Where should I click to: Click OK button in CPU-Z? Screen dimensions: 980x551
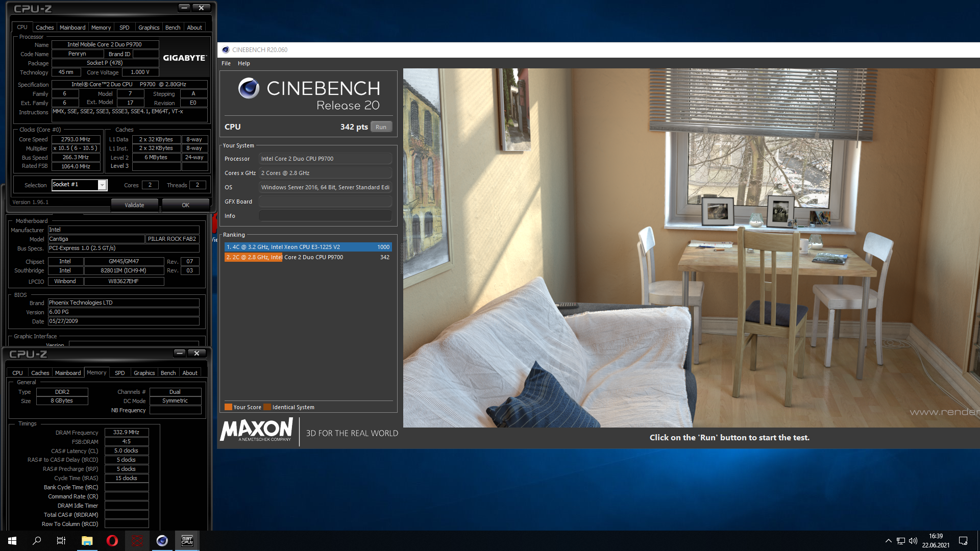click(x=185, y=205)
